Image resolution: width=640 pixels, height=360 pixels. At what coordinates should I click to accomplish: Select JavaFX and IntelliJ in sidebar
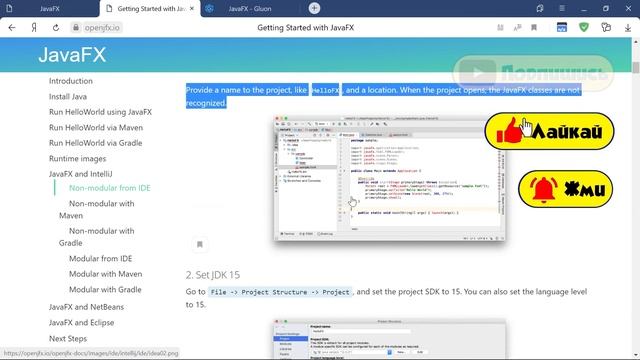[80, 174]
